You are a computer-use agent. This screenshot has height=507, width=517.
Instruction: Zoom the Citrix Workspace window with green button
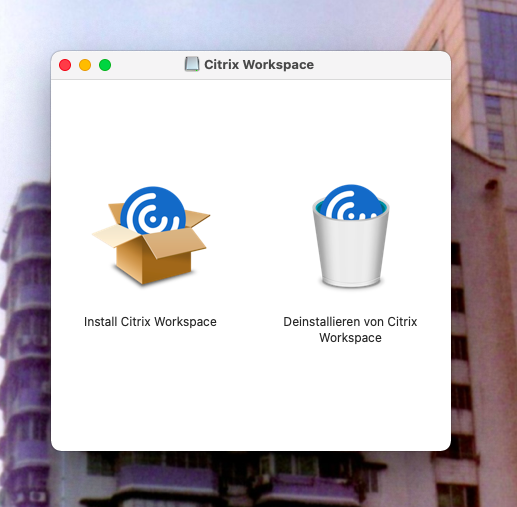(105, 65)
